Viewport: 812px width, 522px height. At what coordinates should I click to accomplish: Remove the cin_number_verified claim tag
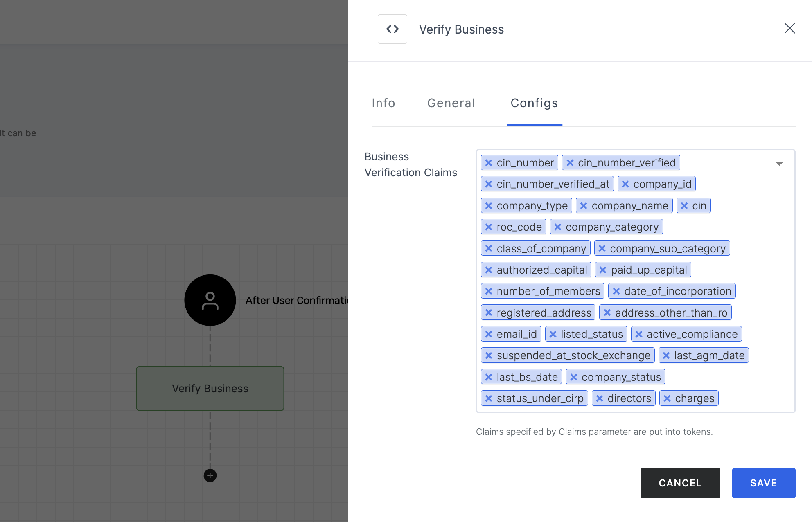[569, 163]
